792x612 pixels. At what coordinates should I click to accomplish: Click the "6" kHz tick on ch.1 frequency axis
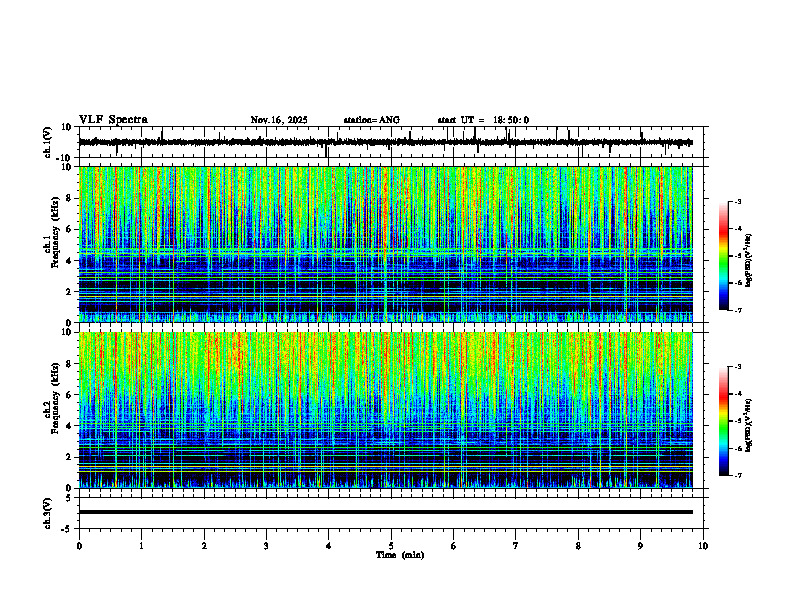point(70,229)
